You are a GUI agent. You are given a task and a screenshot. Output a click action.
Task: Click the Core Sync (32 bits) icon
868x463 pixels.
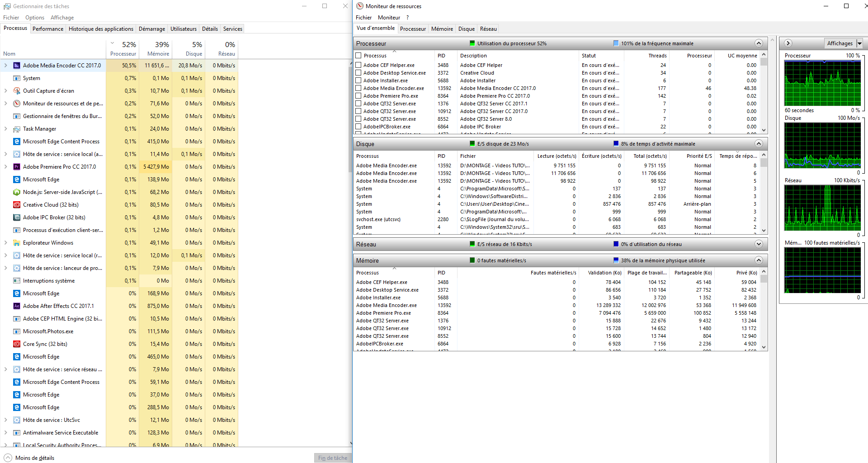[x=17, y=344]
